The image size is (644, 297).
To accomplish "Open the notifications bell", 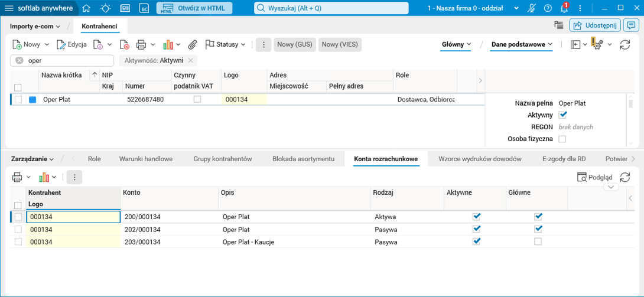I will [564, 8].
